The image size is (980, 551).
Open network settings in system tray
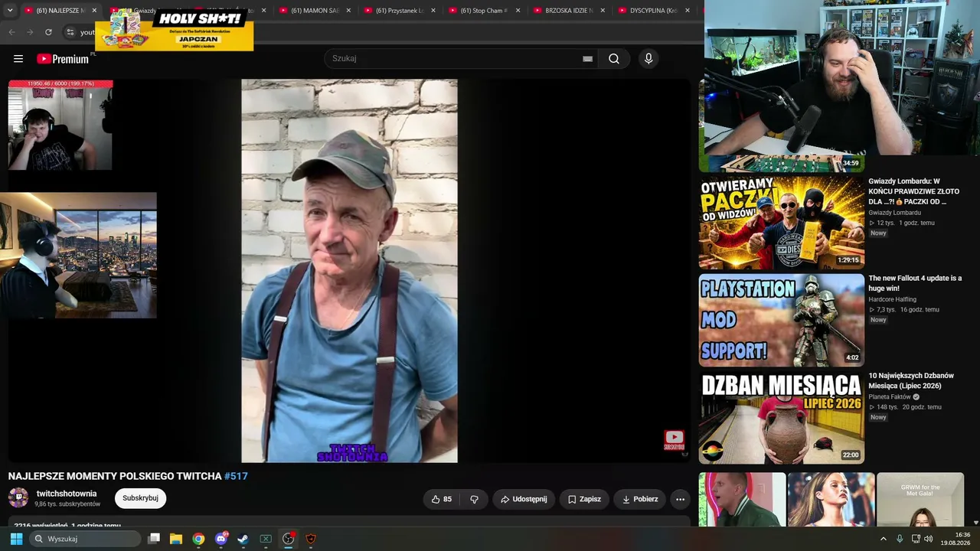tap(915, 539)
